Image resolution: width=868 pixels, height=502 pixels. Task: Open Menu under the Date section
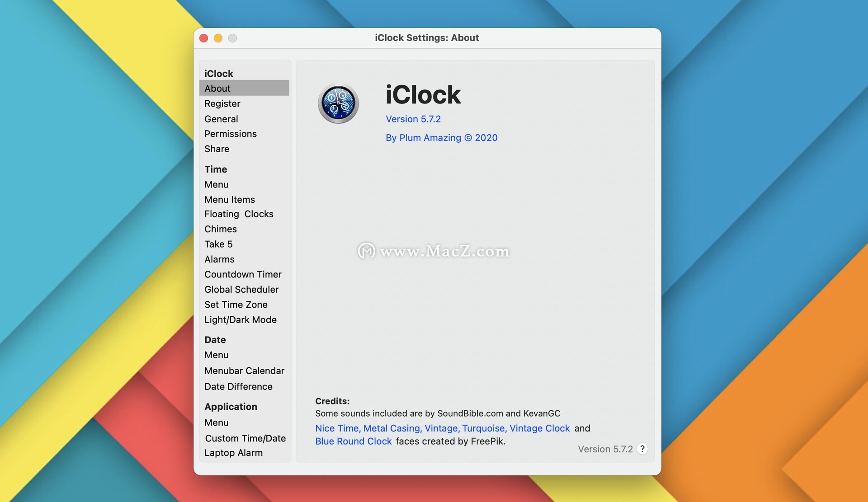[216, 355]
